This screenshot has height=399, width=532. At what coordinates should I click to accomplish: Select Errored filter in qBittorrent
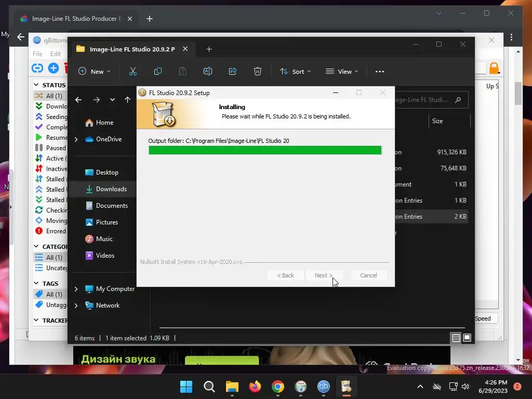tap(50, 231)
